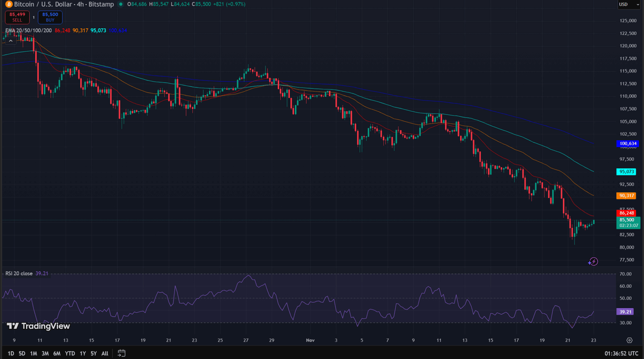Collapse the indicator legend with arrow

pyautogui.click(x=9, y=41)
